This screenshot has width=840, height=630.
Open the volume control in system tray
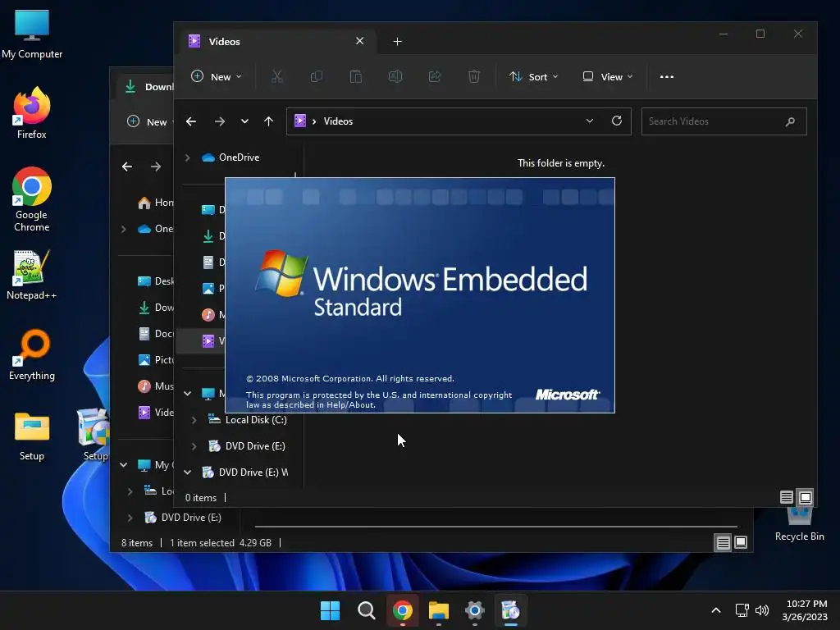tap(762, 610)
